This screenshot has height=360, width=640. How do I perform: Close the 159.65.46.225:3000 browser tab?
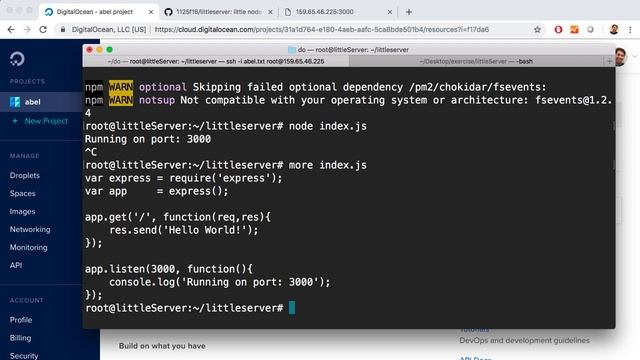[x=390, y=12]
